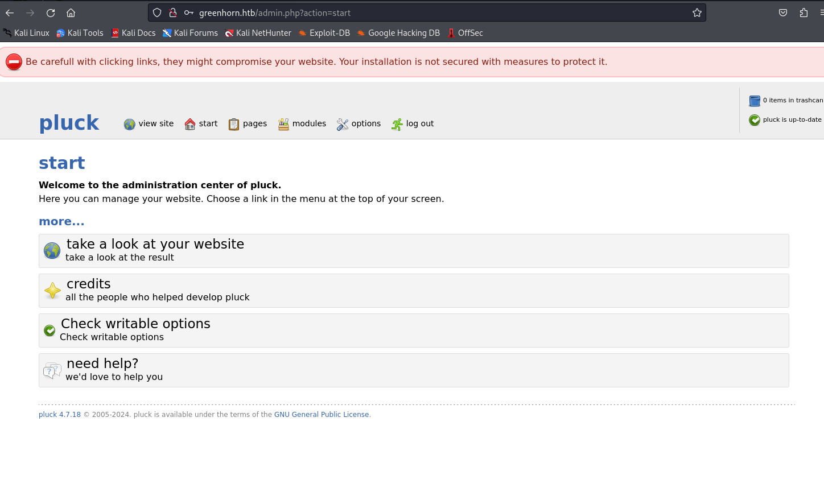Open the browser extensions puzzle icon
The image size is (824, 504).
[x=804, y=13]
